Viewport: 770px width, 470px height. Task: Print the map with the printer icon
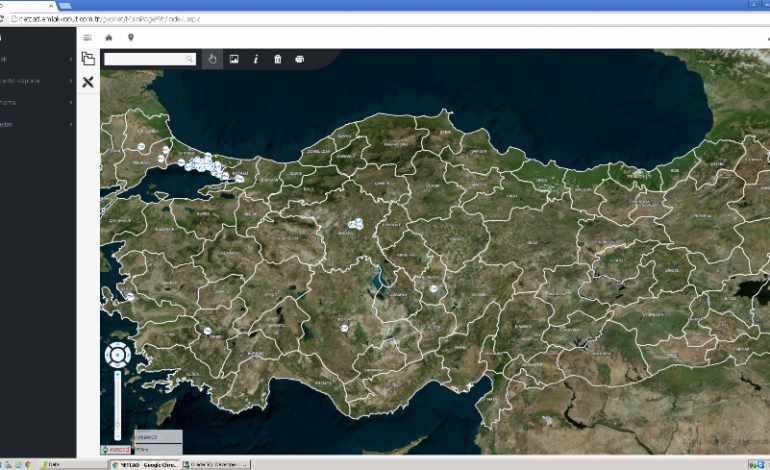[300, 59]
